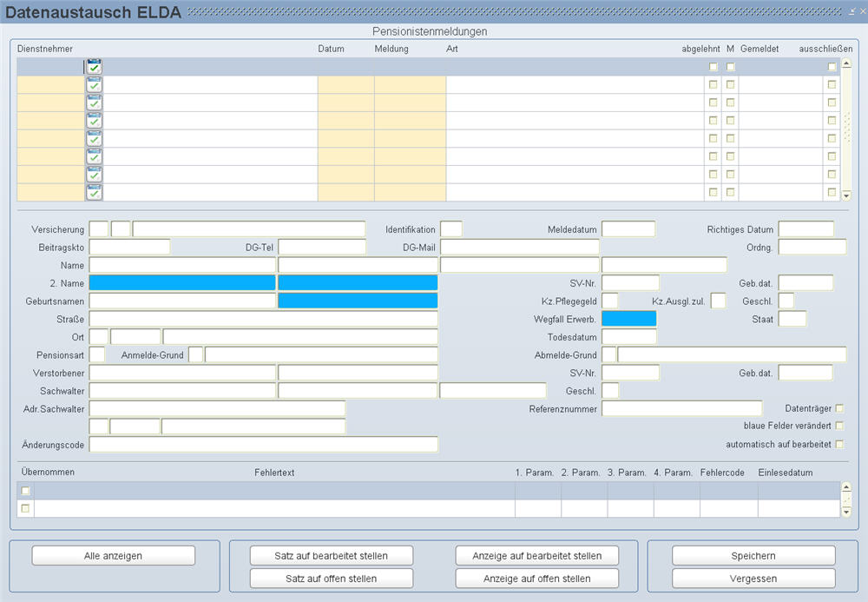868x602 pixels.
Task: Select the blue Wegfall Erwerb. field
Action: [x=628, y=319]
